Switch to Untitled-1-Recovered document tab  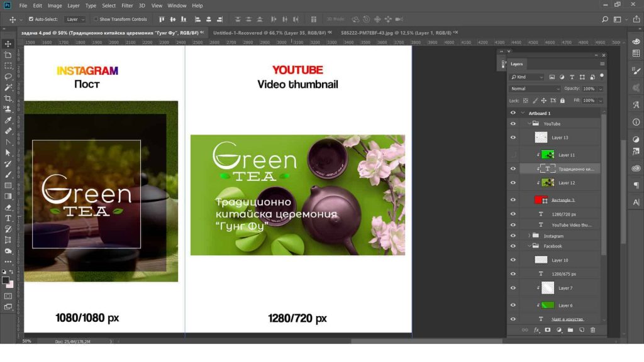(269, 33)
